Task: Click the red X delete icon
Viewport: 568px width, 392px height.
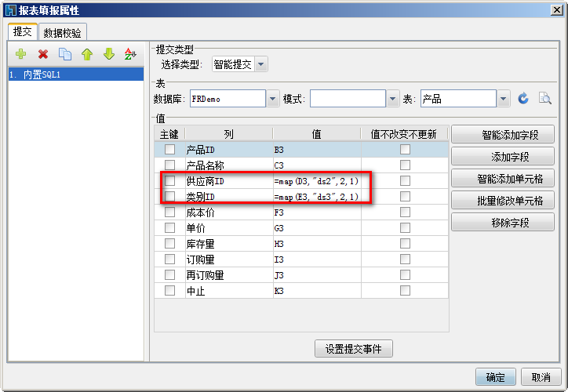Action: point(42,54)
